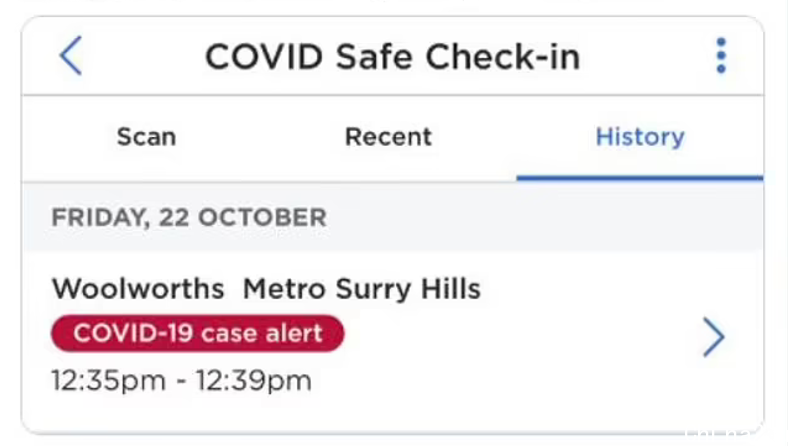
Task: Click the Friday, 22 October date header
Action: (x=189, y=217)
